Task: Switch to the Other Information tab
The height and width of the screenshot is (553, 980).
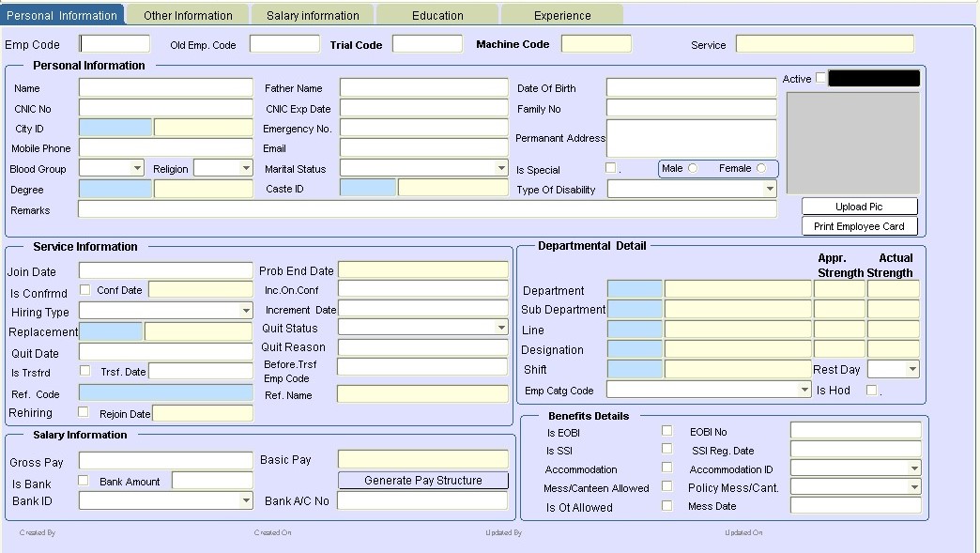Action: [188, 15]
